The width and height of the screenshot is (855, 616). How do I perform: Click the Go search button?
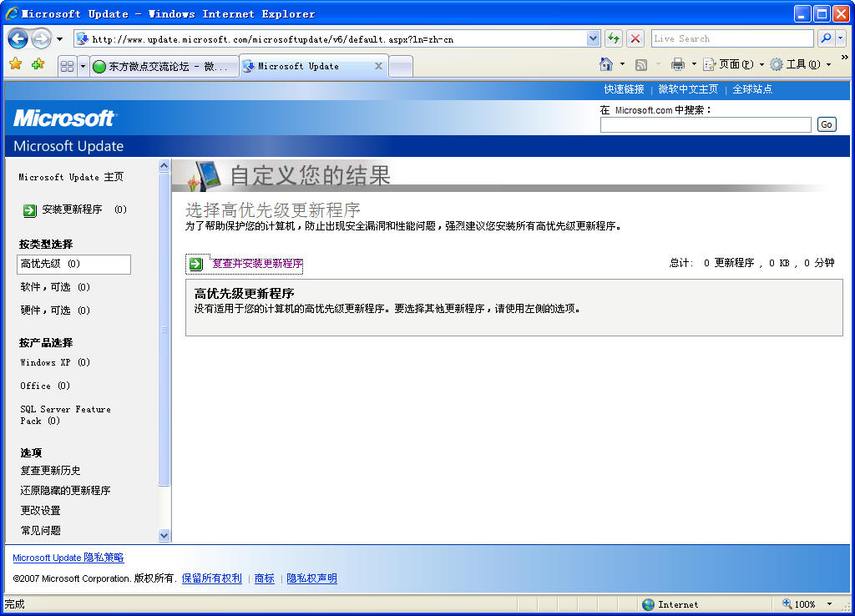(827, 125)
